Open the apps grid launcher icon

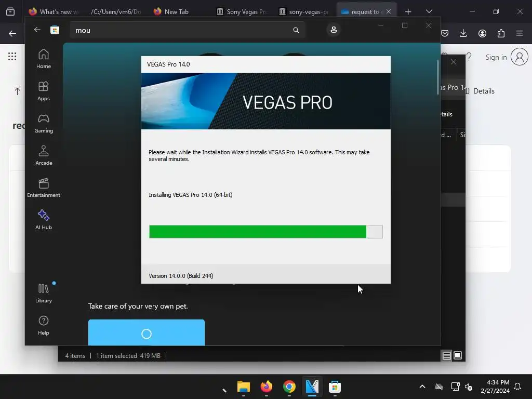click(x=12, y=56)
